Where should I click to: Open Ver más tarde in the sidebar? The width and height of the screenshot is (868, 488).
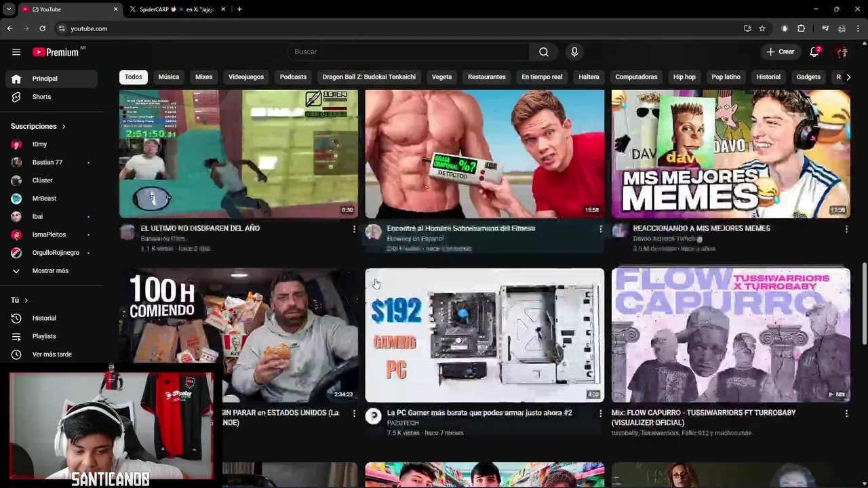[51, 354]
